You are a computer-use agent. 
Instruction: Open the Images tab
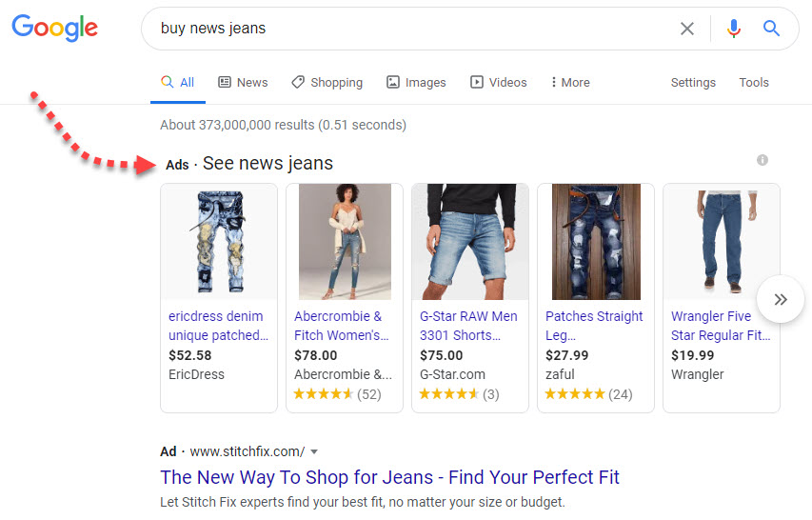pos(416,83)
